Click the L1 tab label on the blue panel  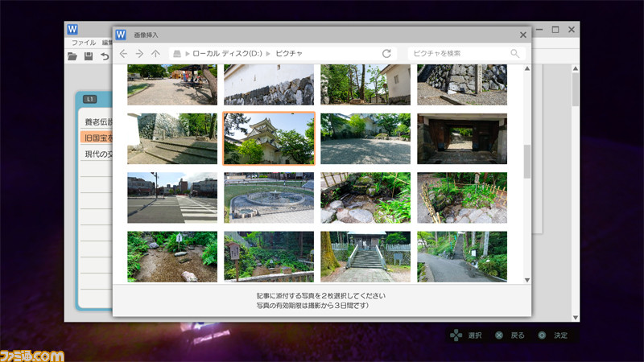point(90,99)
